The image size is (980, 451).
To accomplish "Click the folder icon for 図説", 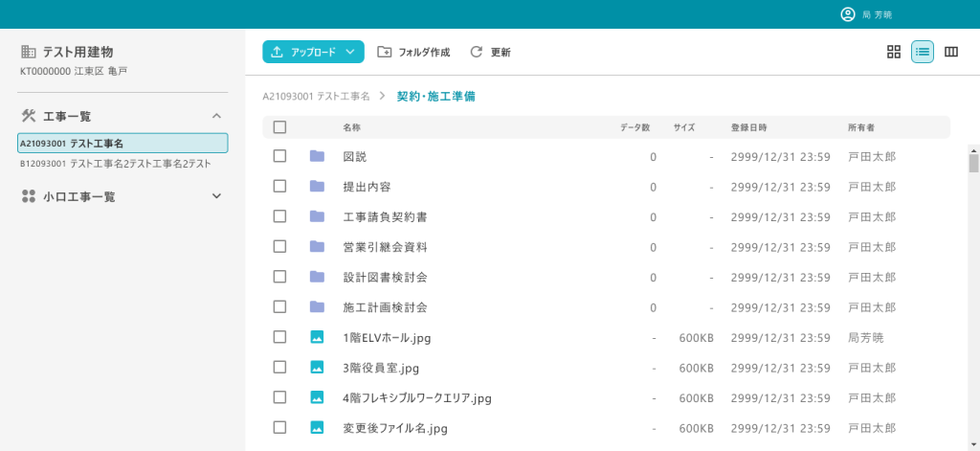I will click(317, 156).
